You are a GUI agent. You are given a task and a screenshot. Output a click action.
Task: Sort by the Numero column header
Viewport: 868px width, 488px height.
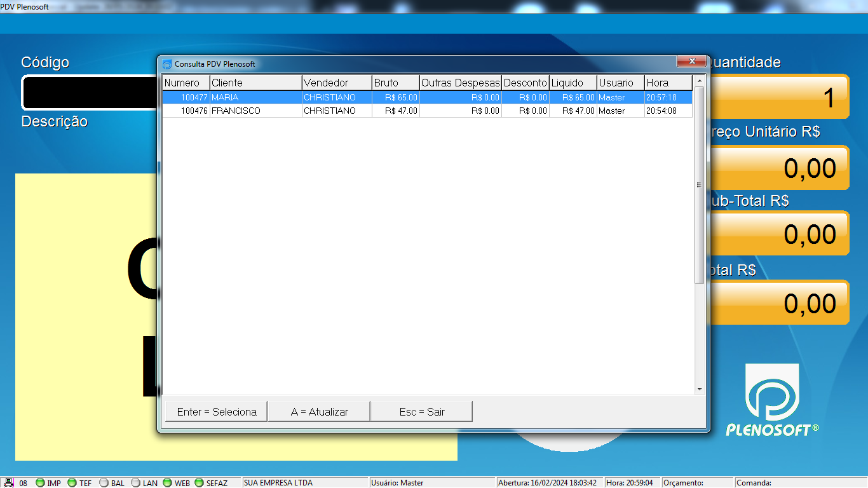(x=186, y=83)
